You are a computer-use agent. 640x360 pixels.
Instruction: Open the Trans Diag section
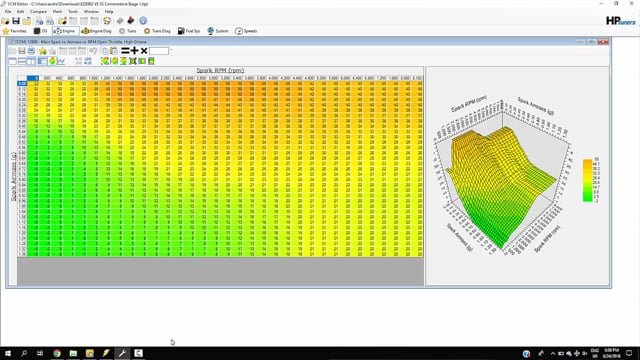click(157, 31)
